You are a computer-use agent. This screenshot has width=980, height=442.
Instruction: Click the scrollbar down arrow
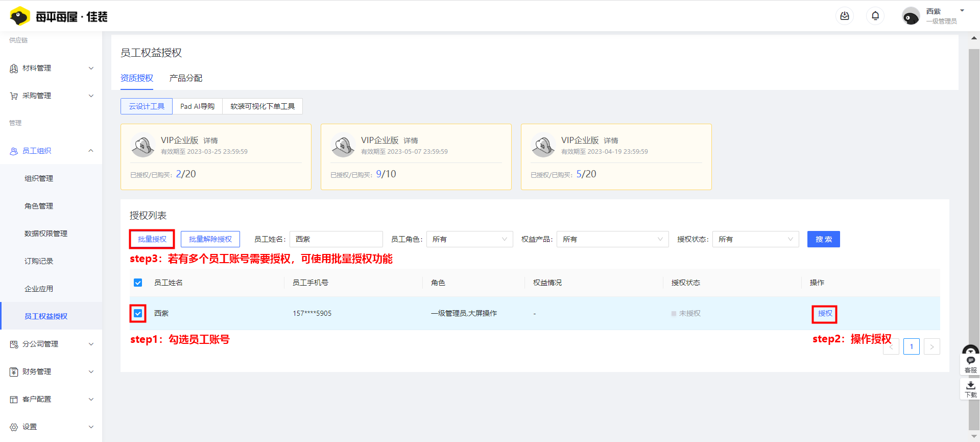click(974, 437)
